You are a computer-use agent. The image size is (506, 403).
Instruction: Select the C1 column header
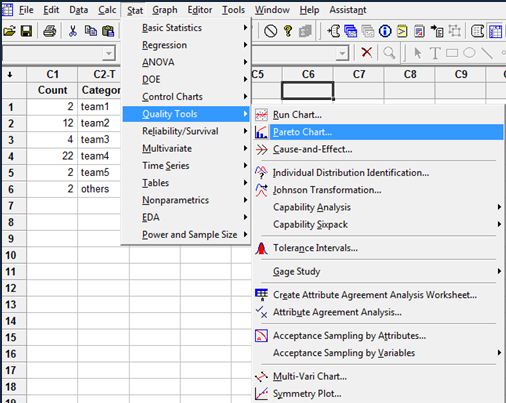pos(52,74)
